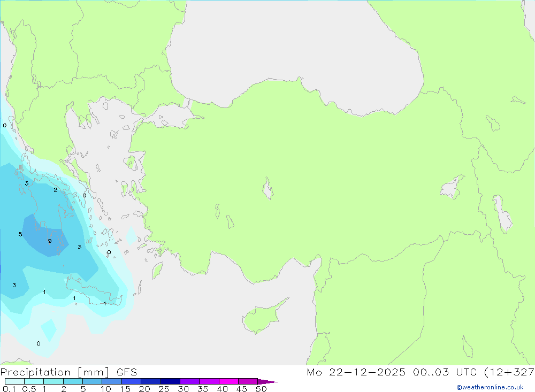Click the '(12+327' forecast offset text
The height and width of the screenshot is (392, 535).
[509, 372]
